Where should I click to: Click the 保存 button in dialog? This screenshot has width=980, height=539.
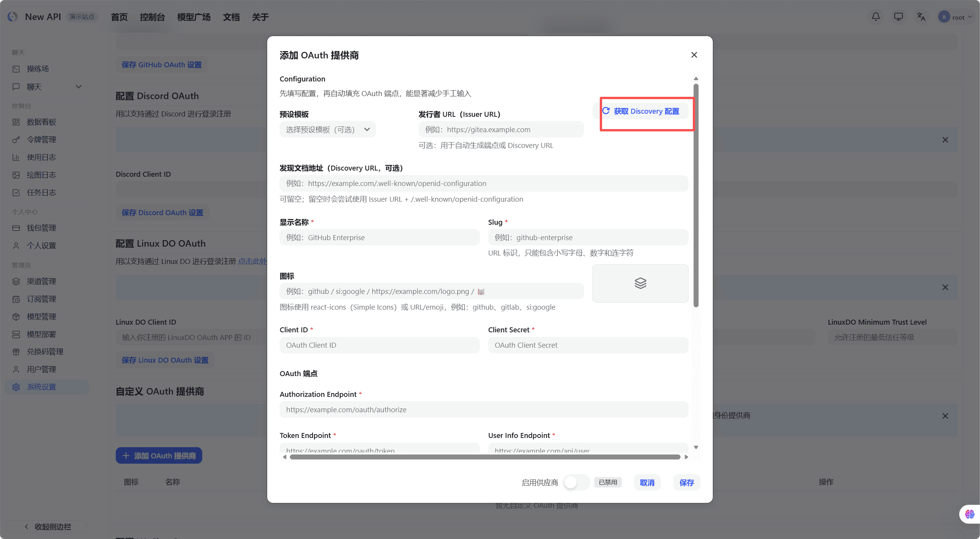click(686, 483)
